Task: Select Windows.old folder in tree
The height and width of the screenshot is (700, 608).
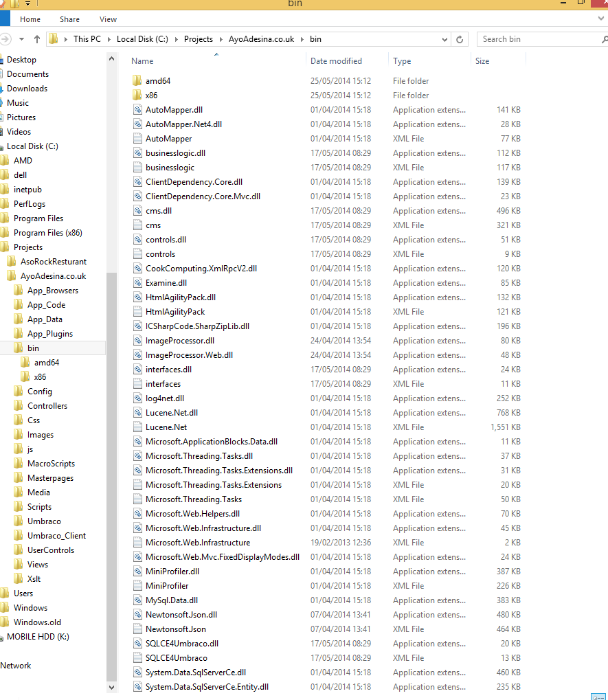Action: tap(38, 622)
